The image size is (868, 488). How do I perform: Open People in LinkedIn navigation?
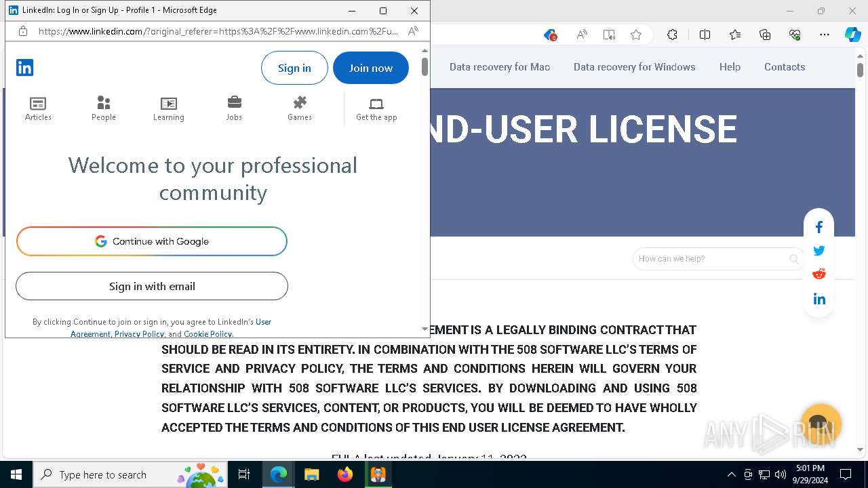tap(104, 108)
